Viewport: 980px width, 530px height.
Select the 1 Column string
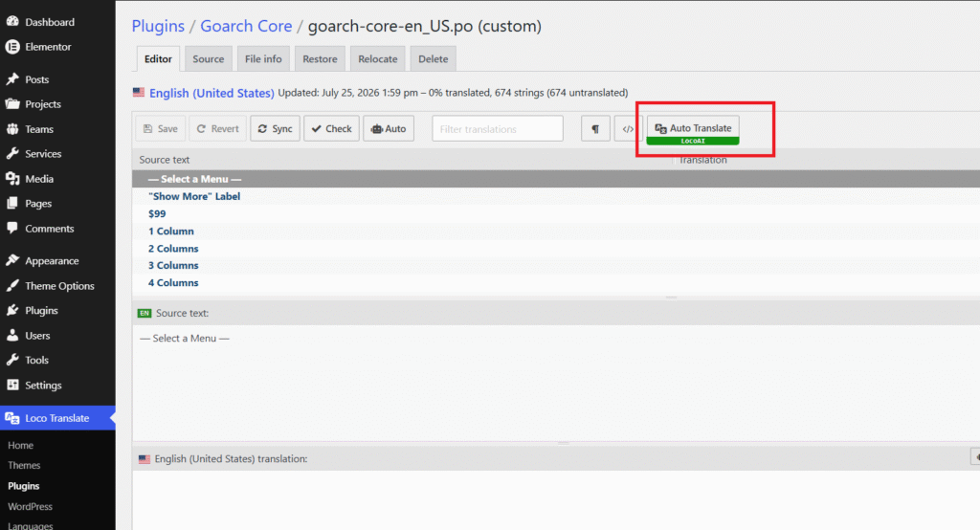click(556, 232)
